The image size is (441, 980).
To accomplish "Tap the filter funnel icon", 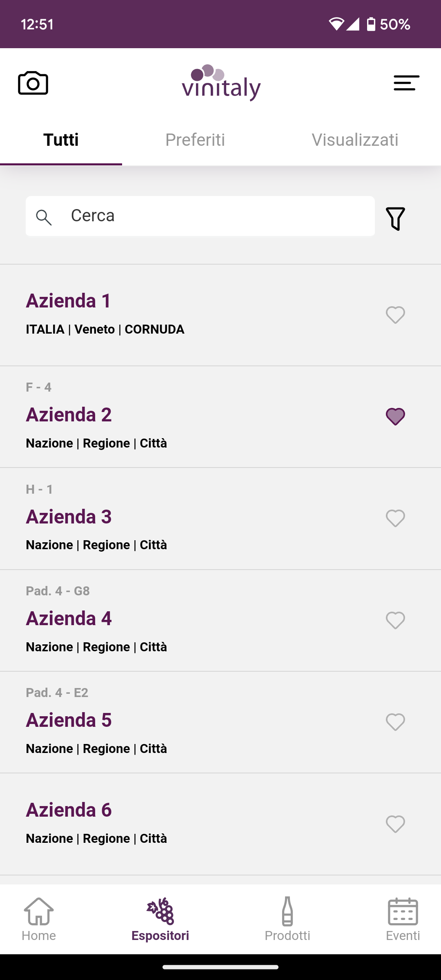I will pos(395,218).
